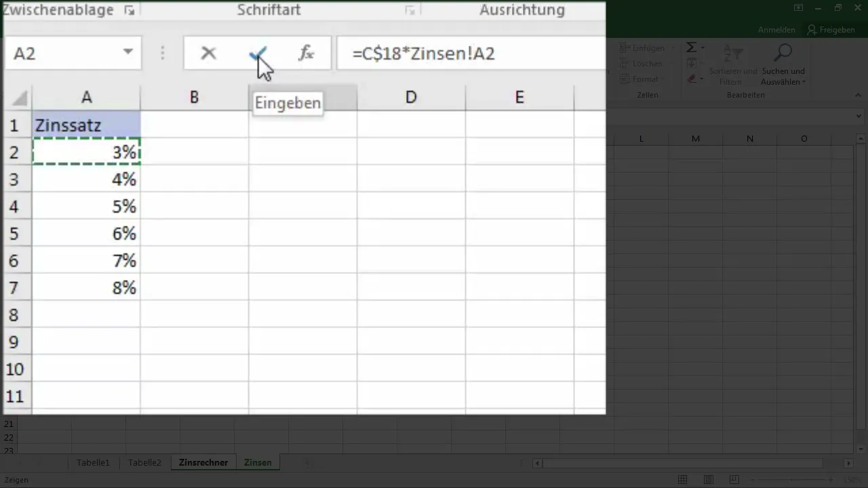Select column A header
868x488 pixels.
click(x=86, y=98)
